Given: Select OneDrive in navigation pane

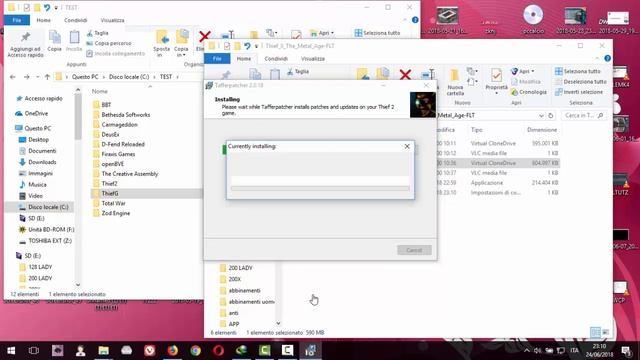Looking at the screenshot, I should (36, 113).
